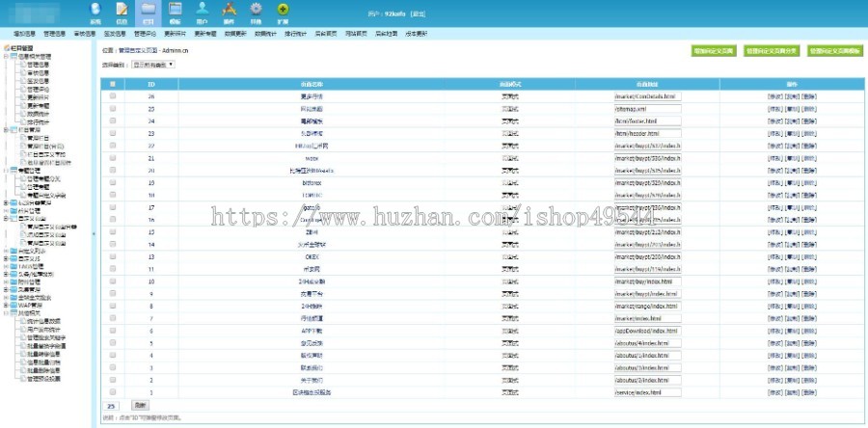Click the [退出] logout link
Screen dimensions: 868x428
coord(418,13)
